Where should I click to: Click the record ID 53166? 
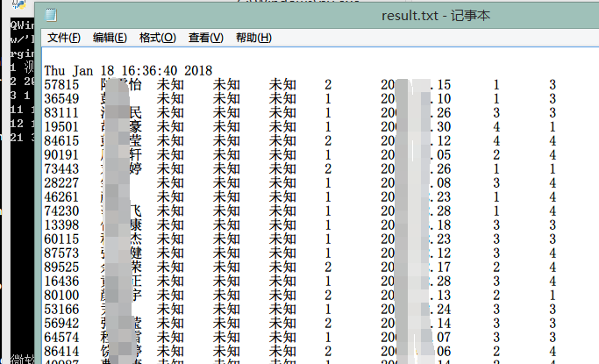pos(61,310)
